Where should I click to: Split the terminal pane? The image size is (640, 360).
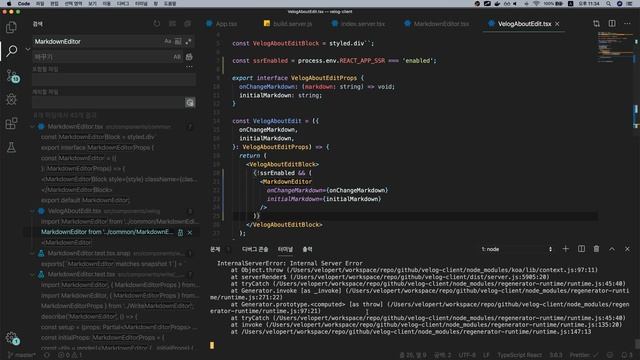581,249
